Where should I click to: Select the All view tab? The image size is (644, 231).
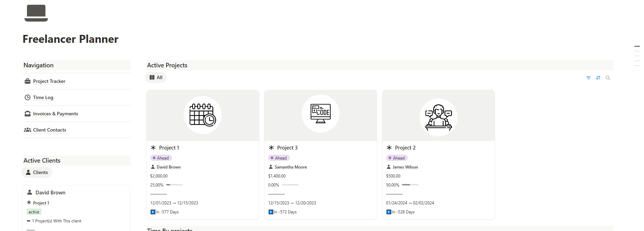(x=156, y=77)
